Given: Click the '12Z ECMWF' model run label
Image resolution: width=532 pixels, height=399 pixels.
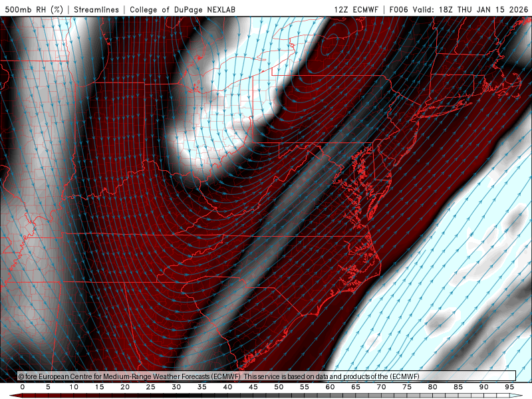Looking at the screenshot, I should [356, 9].
